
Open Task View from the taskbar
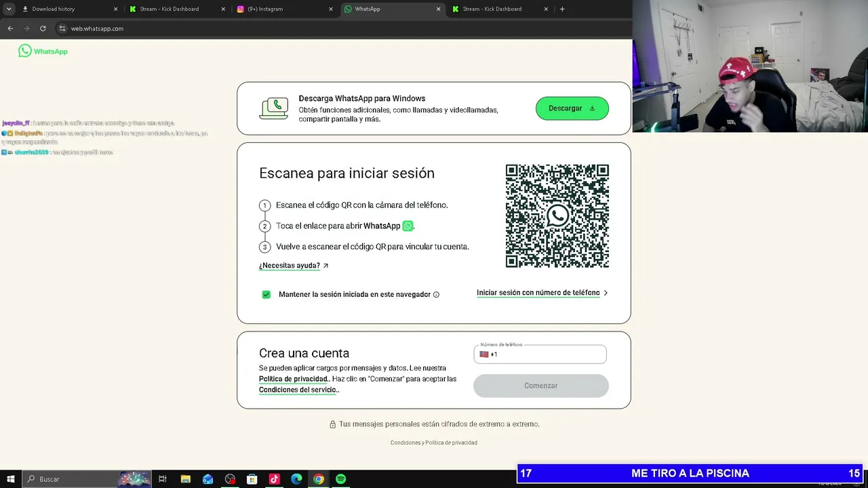point(163,479)
